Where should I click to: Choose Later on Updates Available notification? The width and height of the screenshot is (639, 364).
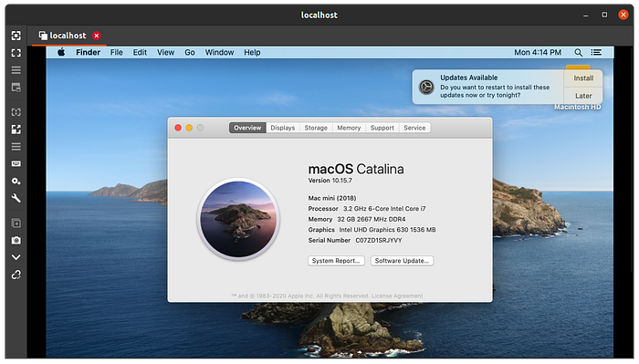pyautogui.click(x=583, y=96)
